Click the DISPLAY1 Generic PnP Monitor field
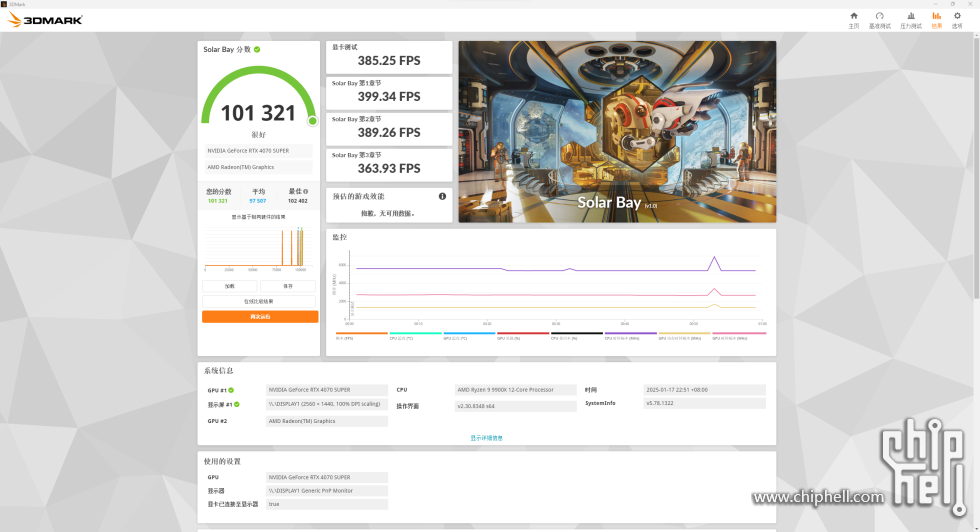The height and width of the screenshot is (532, 980). click(x=327, y=491)
